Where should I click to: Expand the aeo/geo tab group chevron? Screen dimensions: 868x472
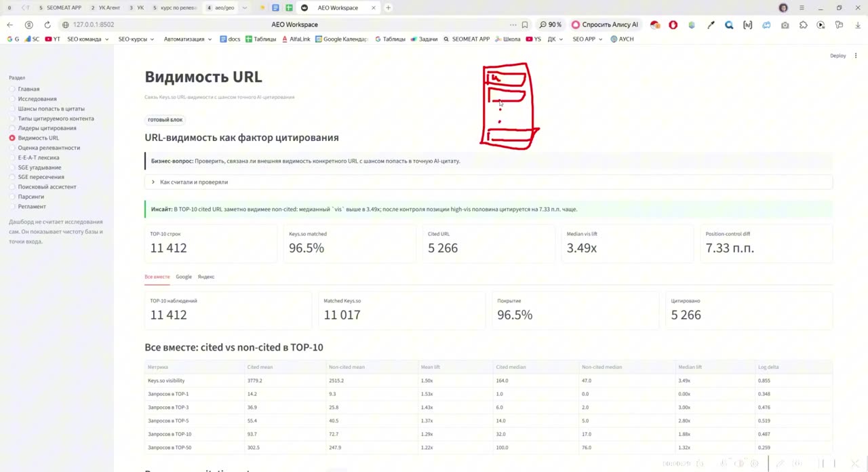(x=245, y=7)
